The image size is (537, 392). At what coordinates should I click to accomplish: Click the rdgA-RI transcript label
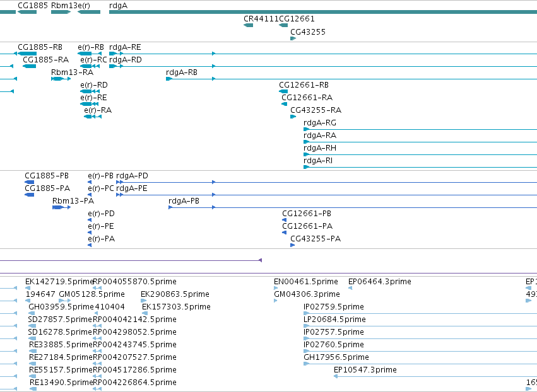click(318, 161)
